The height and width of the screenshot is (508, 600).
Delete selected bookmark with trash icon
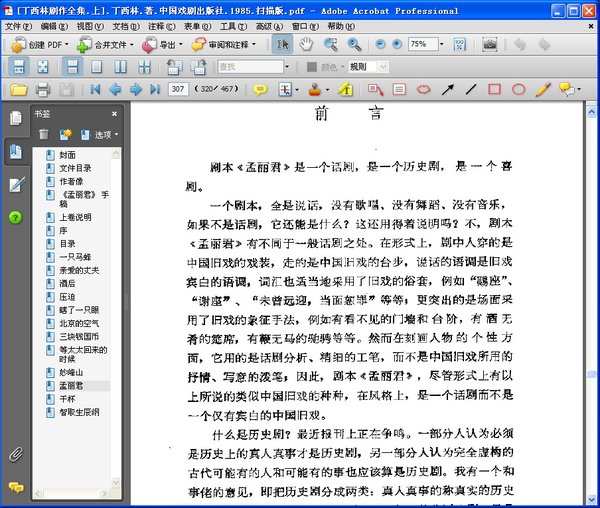pos(43,133)
